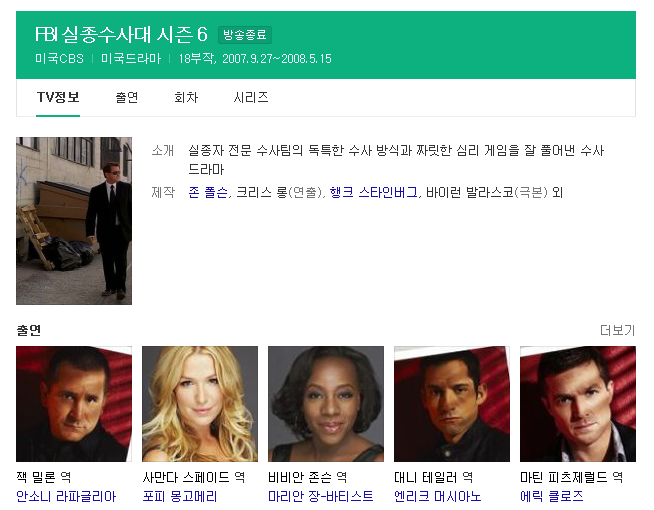Click the 존 폴슨 producer link
Viewport: 654px width, 510px height.
coord(208,192)
